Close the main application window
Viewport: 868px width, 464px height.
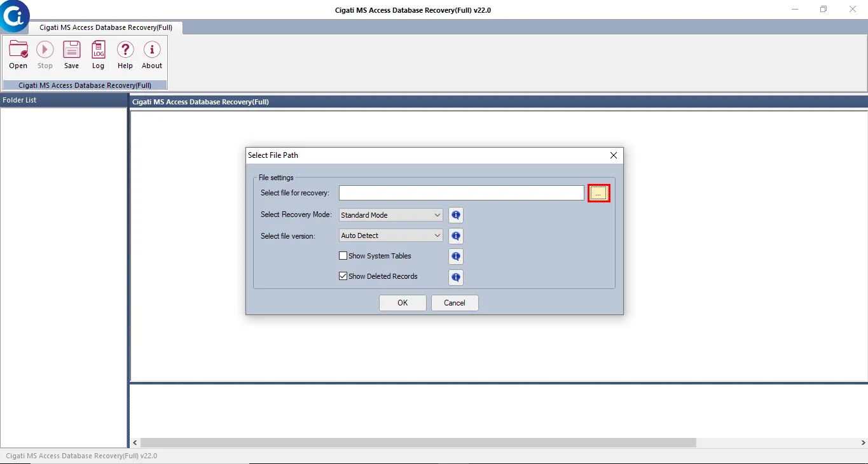click(x=853, y=10)
